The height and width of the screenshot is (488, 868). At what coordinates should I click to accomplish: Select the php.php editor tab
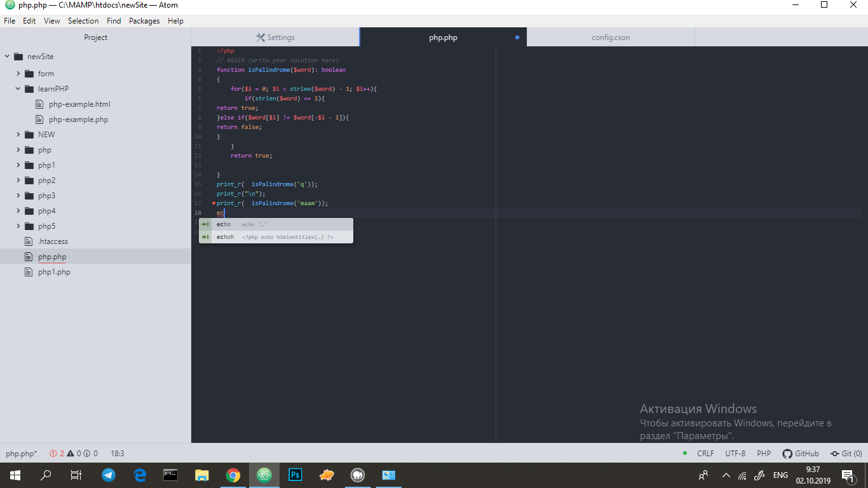tap(443, 37)
